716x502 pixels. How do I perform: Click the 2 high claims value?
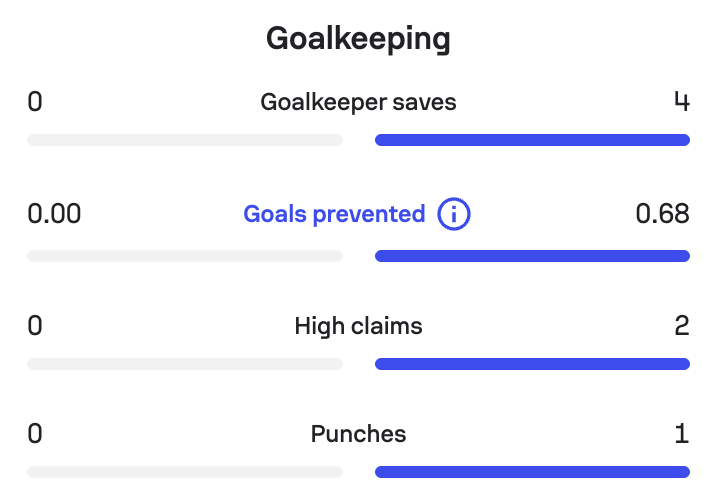[x=682, y=326]
